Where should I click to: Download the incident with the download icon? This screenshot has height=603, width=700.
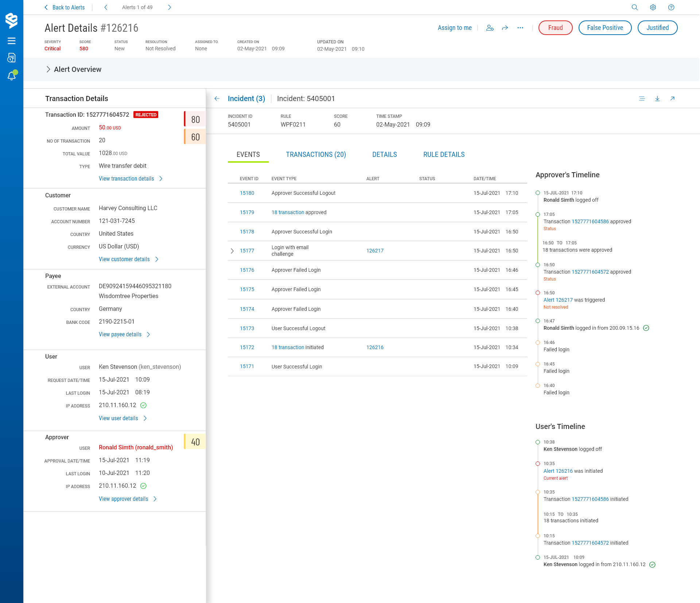click(x=657, y=98)
